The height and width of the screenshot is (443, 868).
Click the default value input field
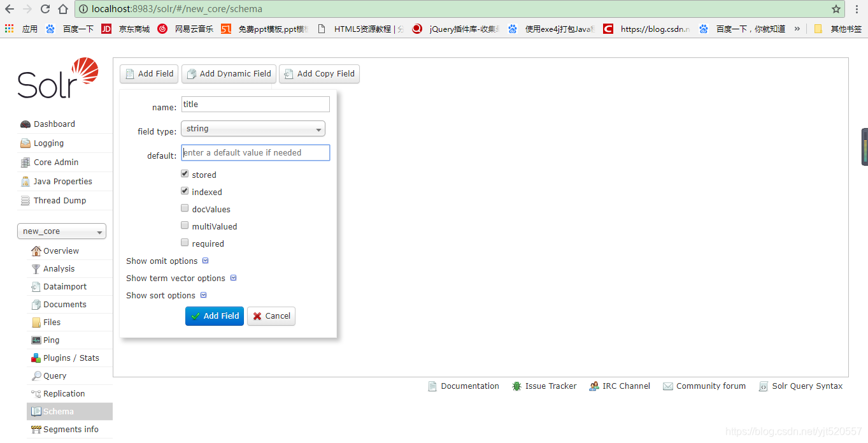click(255, 153)
